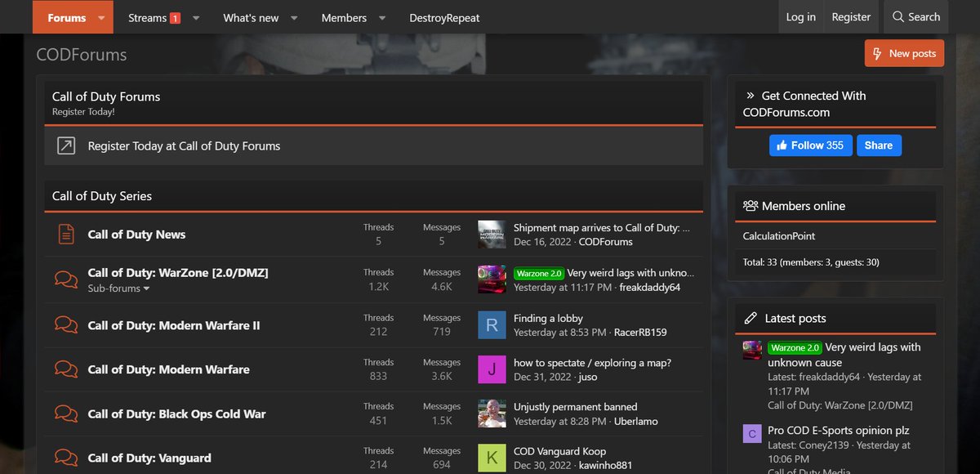Click Warzone 2.0 tag in Latest posts

pyautogui.click(x=794, y=347)
